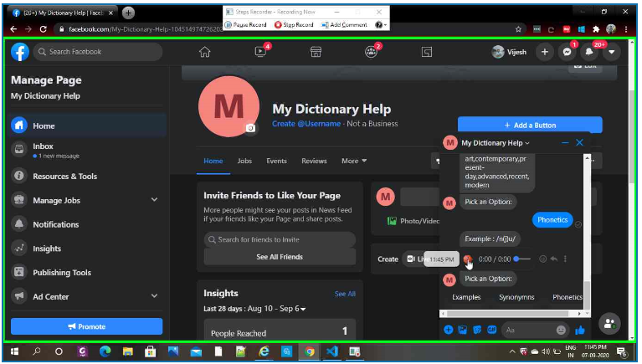The image size is (642, 364).
Task: Click the new message contacts bubble
Action: 609,324
